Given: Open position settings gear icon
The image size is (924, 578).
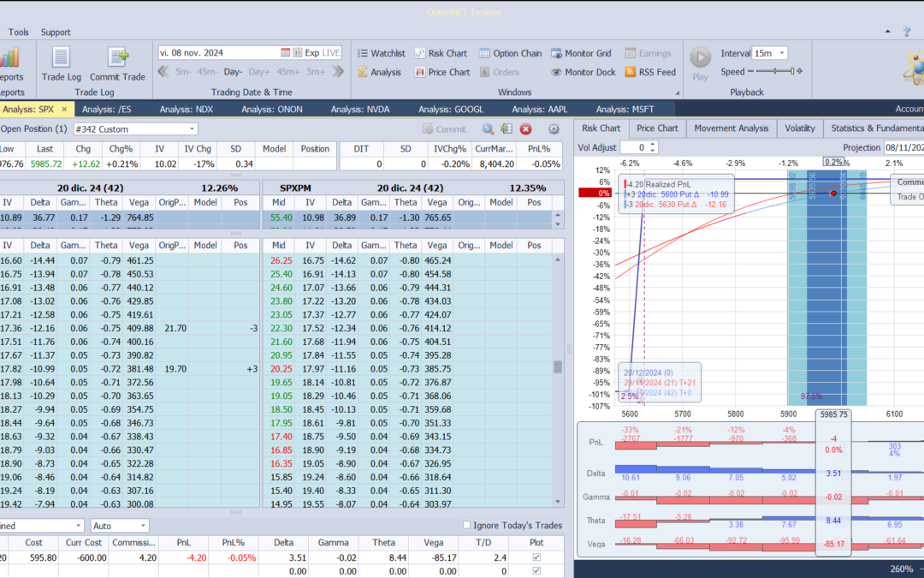Looking at the screenshot, I should (554, 129).
